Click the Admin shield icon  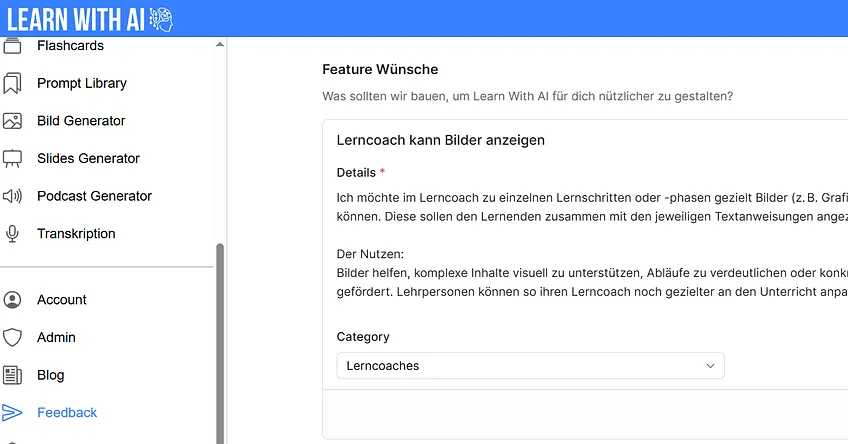[12, 337]
